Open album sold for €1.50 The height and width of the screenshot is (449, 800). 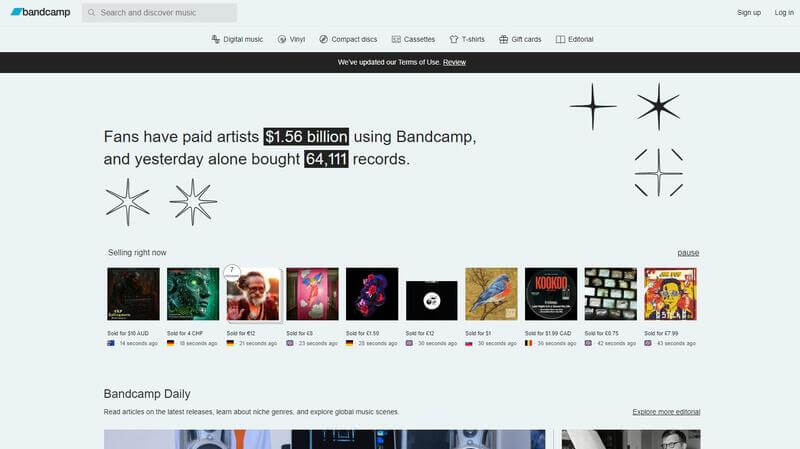tap(372, 294)
